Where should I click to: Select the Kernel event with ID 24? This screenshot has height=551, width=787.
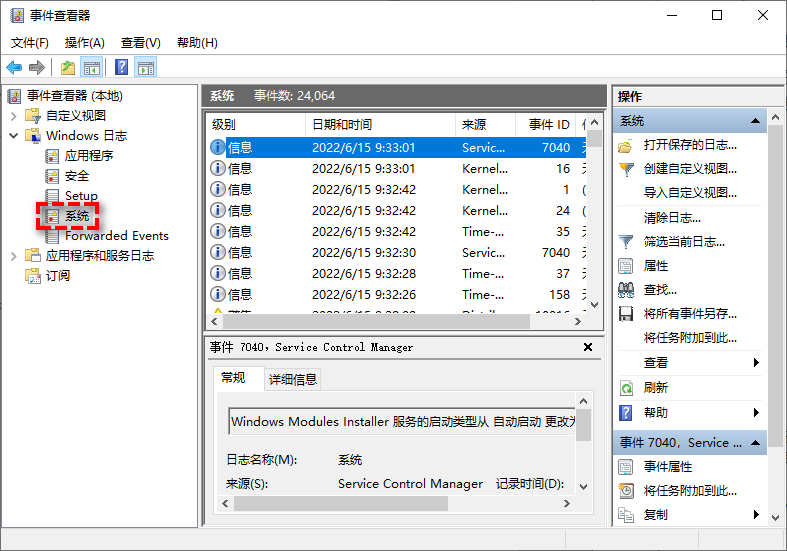[x=397, y=211]
